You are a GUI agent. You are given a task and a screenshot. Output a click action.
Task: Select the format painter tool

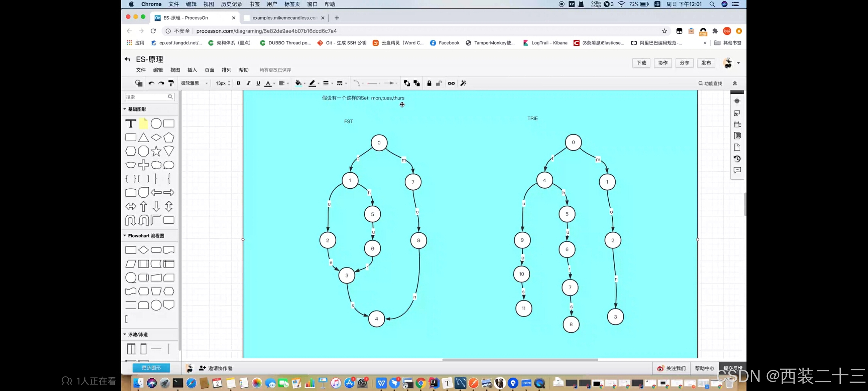171,83
